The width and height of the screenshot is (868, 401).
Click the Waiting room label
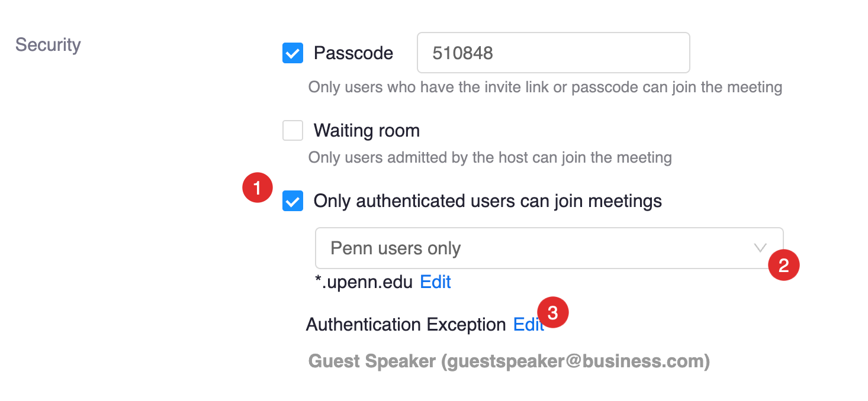tap(367, 130)
